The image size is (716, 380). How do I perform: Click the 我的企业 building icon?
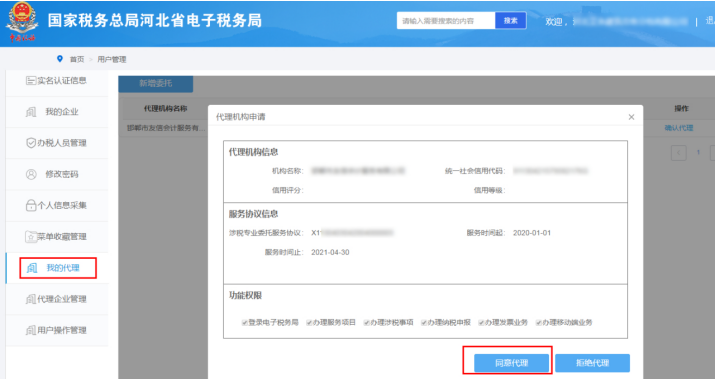point(31,112)
